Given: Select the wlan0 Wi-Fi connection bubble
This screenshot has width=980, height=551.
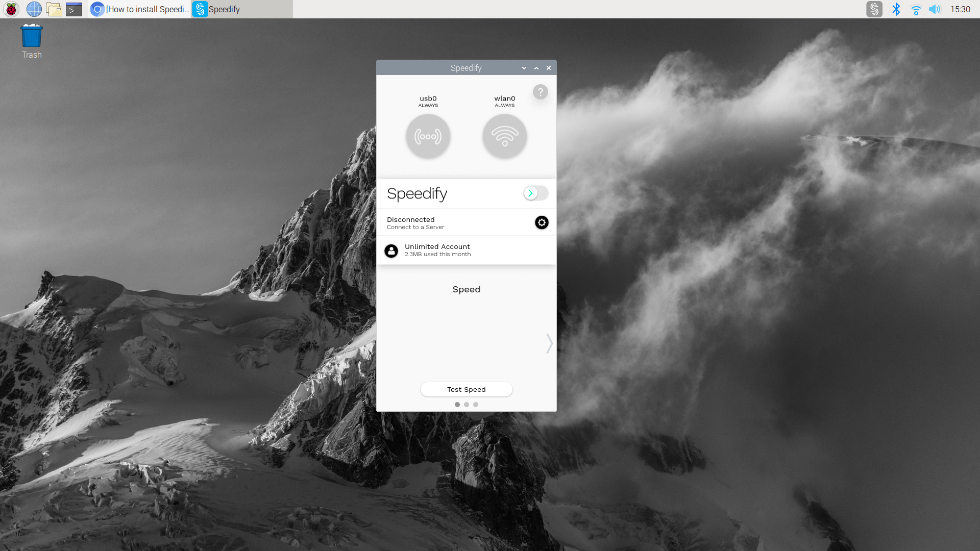Looking at the screenshot, I should [x=505, y=136].
